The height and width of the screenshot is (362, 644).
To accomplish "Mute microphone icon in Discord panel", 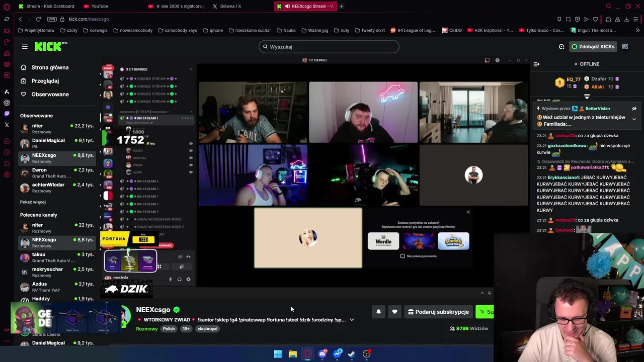I will click(x=170, y=279).
